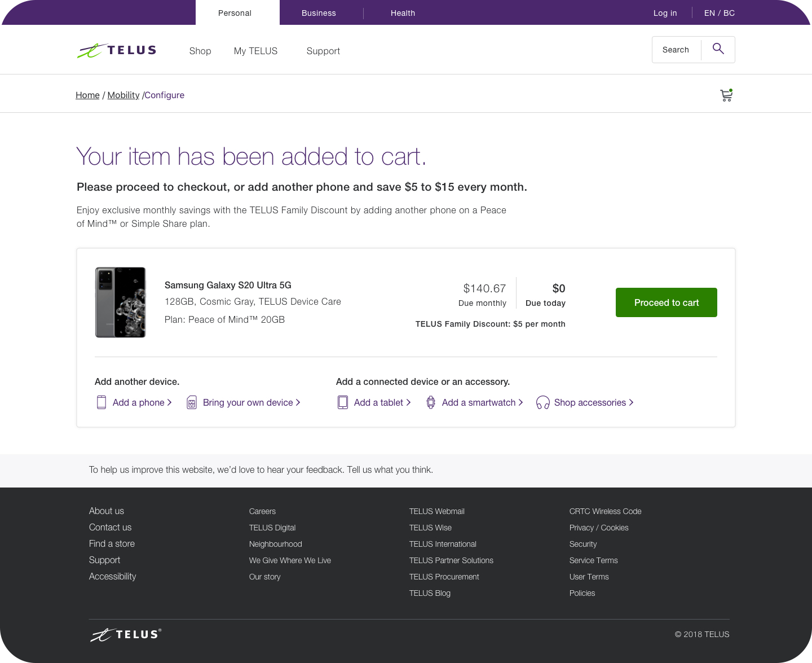Image resolution: width=812 pixels, height=663 pixels.
Task: Click the Bring your own device link
Action: (251, 402)
